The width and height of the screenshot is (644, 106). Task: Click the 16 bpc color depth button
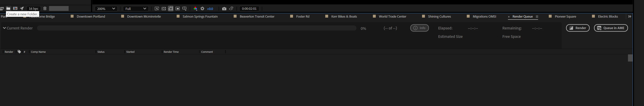point(33,8)
